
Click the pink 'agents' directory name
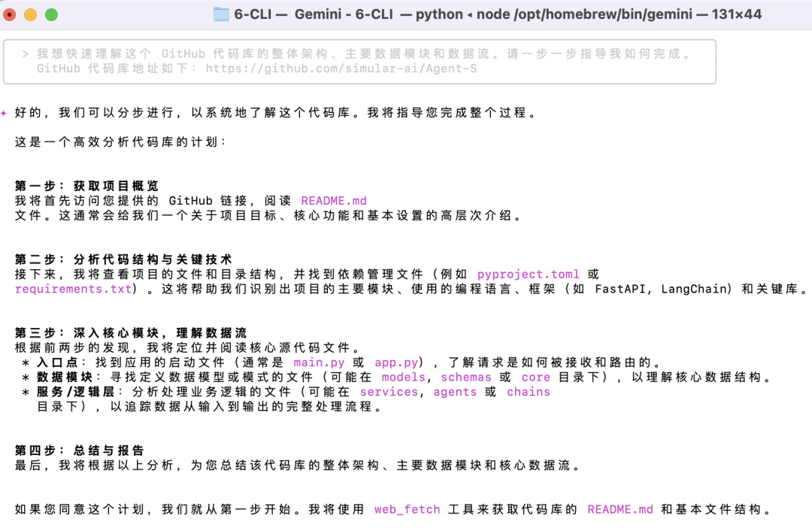455,392
